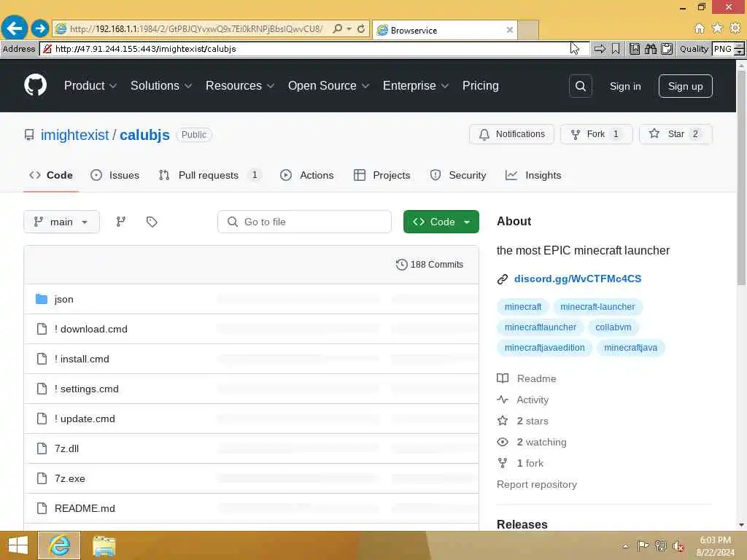Open the ! settings.cmd file
This screenshot has width=747, height=560.
(86, 389)
